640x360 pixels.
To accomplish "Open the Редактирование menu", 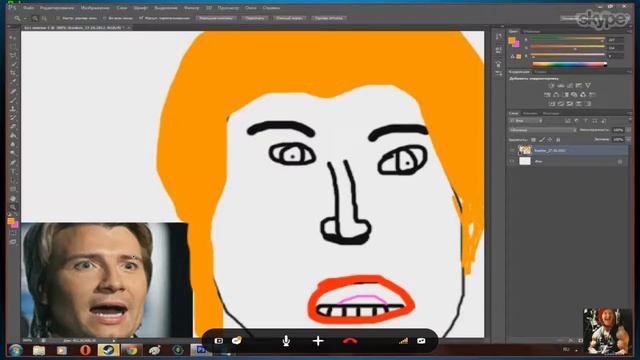I will [x=57, y=8].
